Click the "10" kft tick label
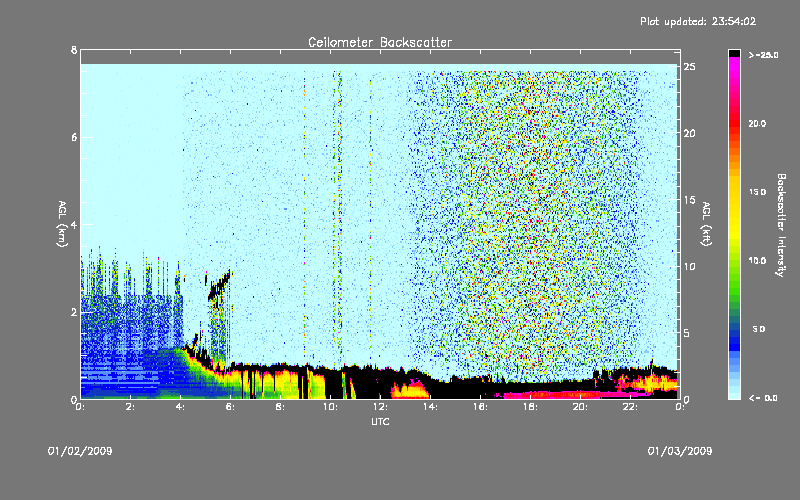The width and height of the screenshot is (800, 500). (x=689, y=266)
